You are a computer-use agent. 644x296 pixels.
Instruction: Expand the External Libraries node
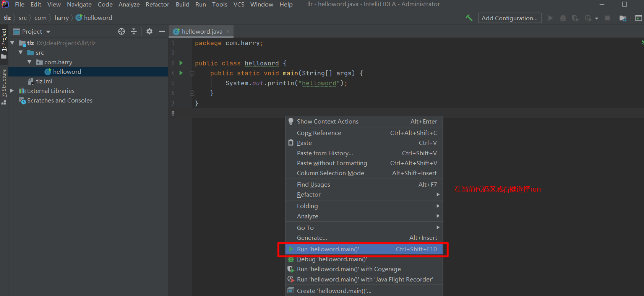(12, 91)
